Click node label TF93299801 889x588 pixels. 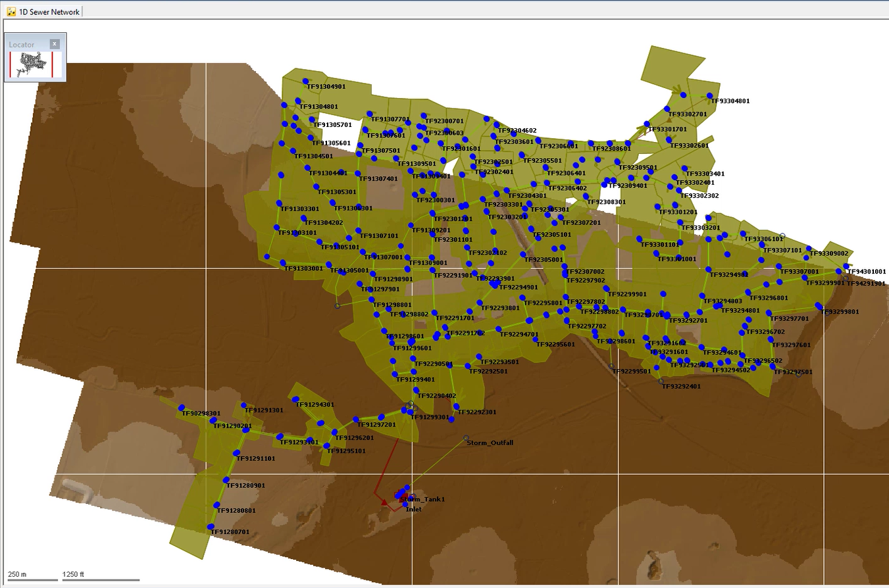pos(839,311)
